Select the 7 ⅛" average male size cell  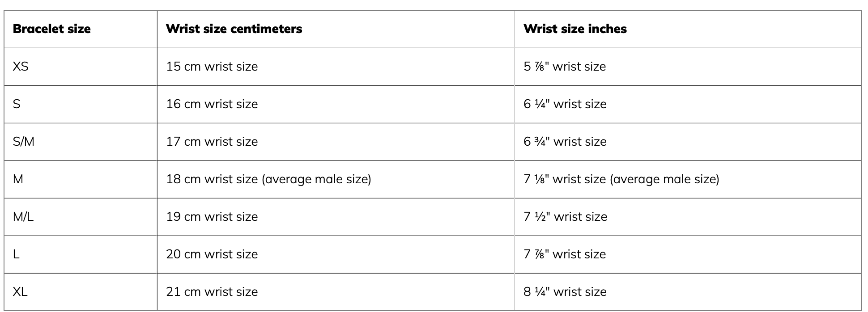coord(621,179)
